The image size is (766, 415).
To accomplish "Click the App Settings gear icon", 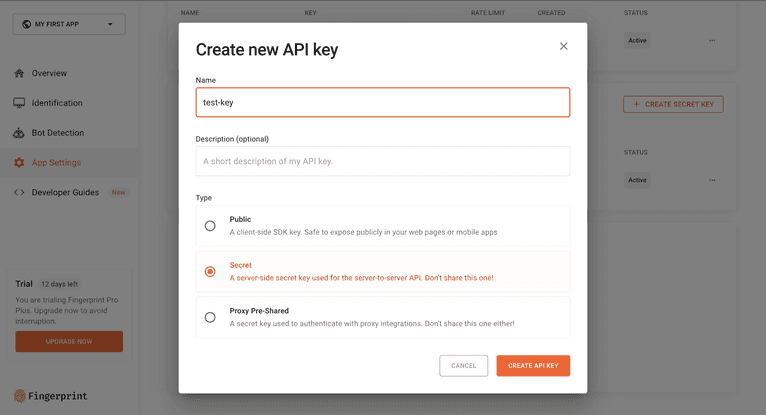I will tap(19, 162).
